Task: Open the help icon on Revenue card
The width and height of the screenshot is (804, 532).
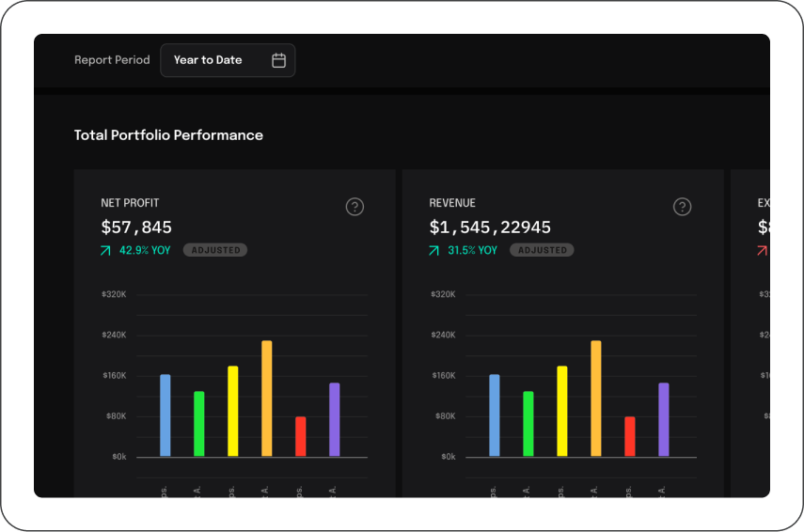Action: (683, 207)
